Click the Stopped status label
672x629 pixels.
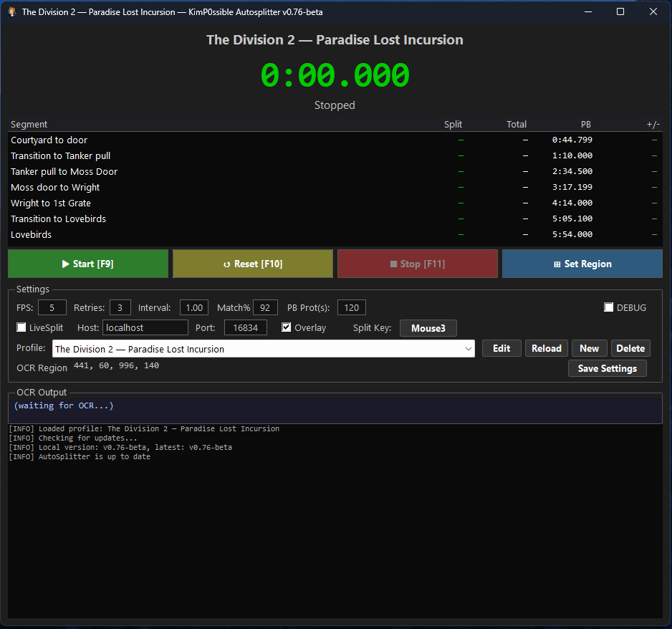coord(335,105)
